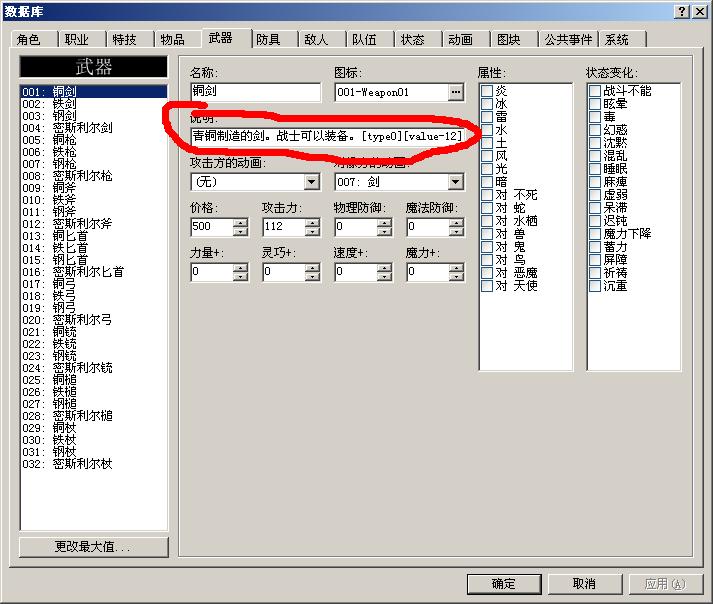This screenshot has height=604, width=713.
Task: Check the 魔力下降 state box
Action: click(x=595, y=234)
